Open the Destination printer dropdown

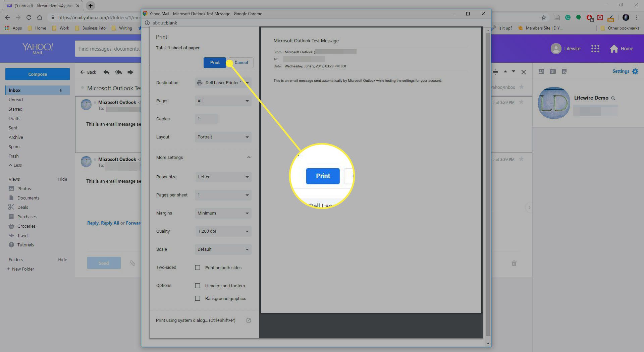223,83
